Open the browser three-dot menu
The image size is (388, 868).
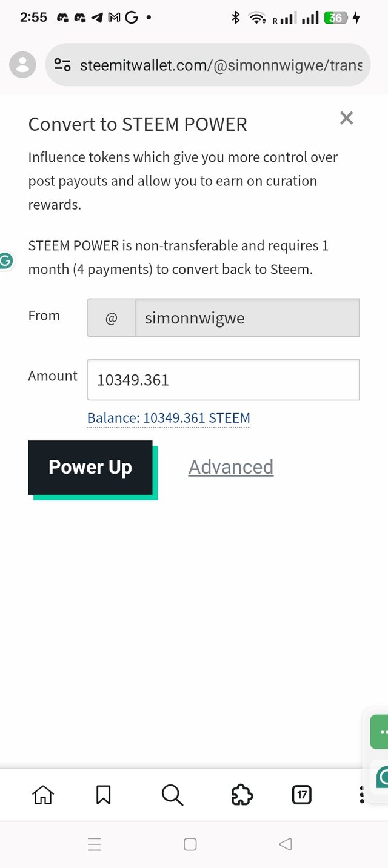point(362,794)
